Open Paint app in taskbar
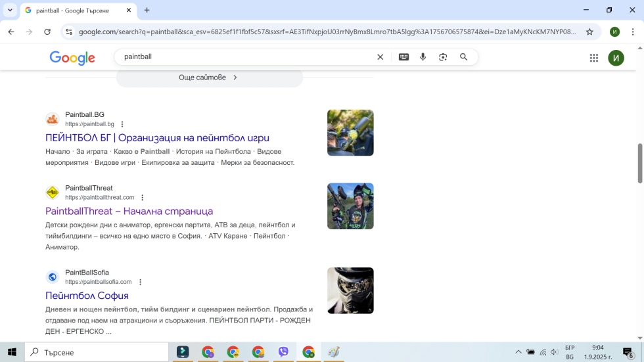The width and height of the screenshot is (644, 362). [x=334, y=352]
